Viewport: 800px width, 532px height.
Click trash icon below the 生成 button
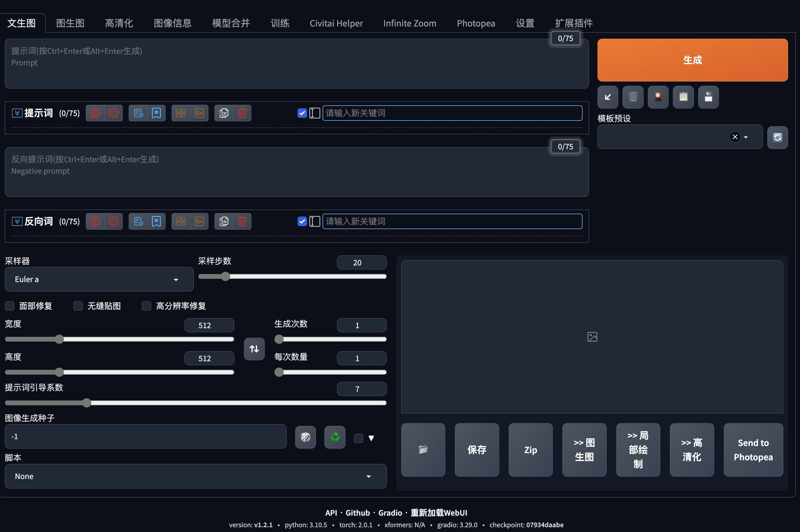(x=633, y=97)
